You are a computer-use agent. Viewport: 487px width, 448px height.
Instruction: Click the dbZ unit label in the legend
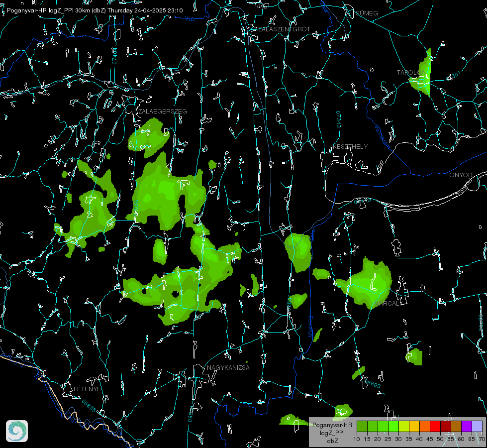pos(332,441)
